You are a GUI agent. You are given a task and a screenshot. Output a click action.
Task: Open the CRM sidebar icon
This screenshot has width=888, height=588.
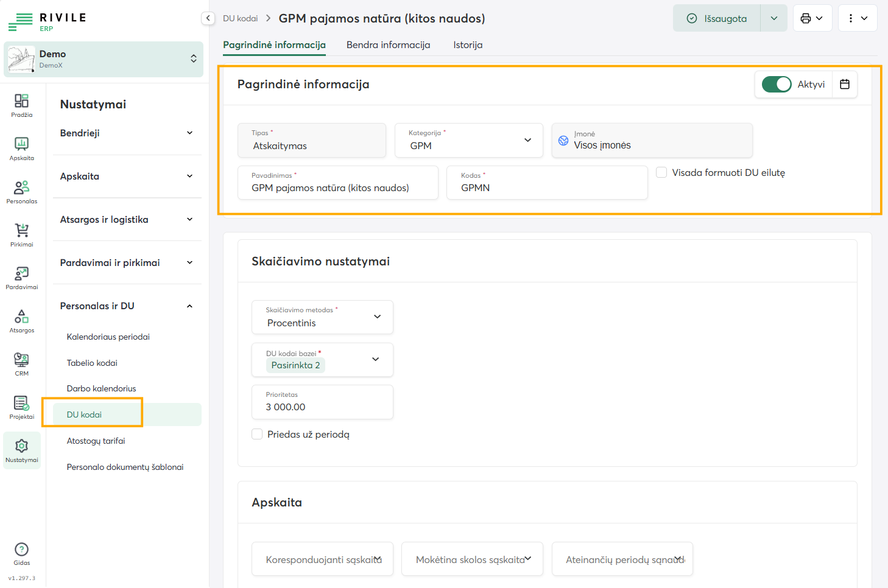[21, 364]
